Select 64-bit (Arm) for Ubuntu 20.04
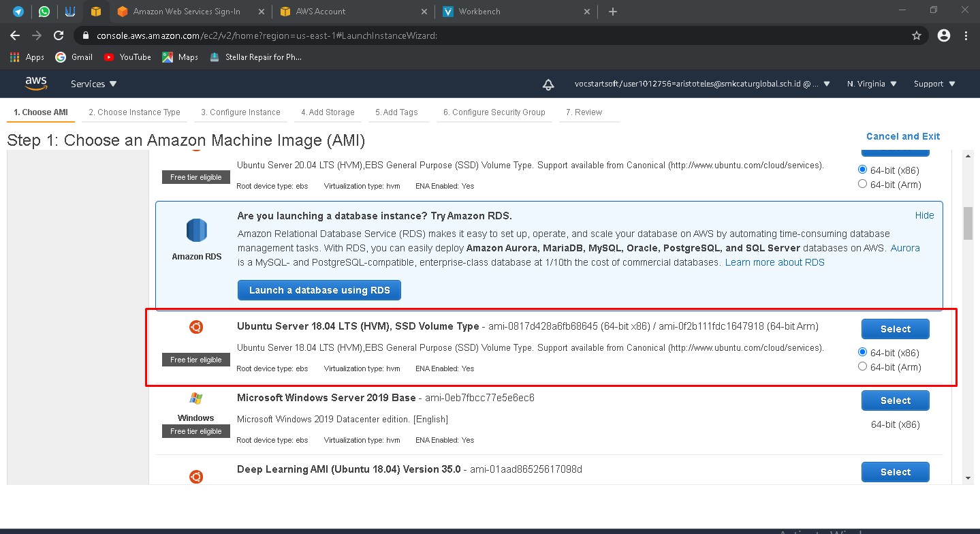This screenshot has width=980, height=534. 863,184
